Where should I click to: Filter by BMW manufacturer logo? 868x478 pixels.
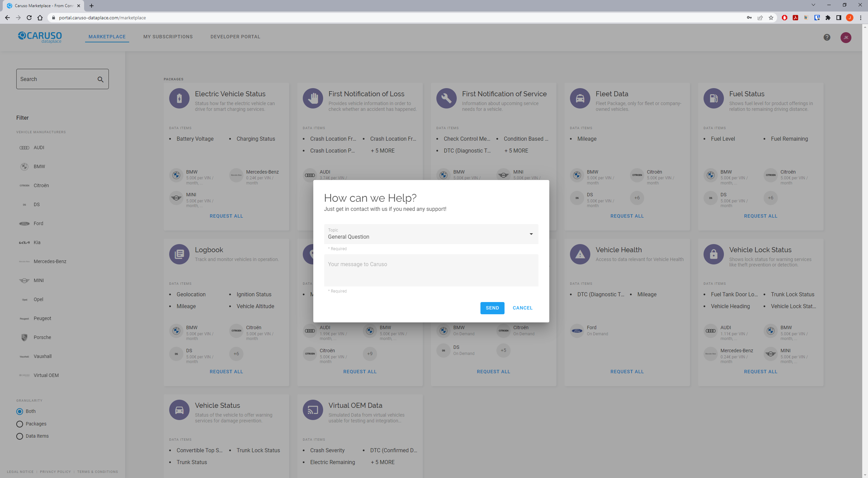(x=24, y=167)
